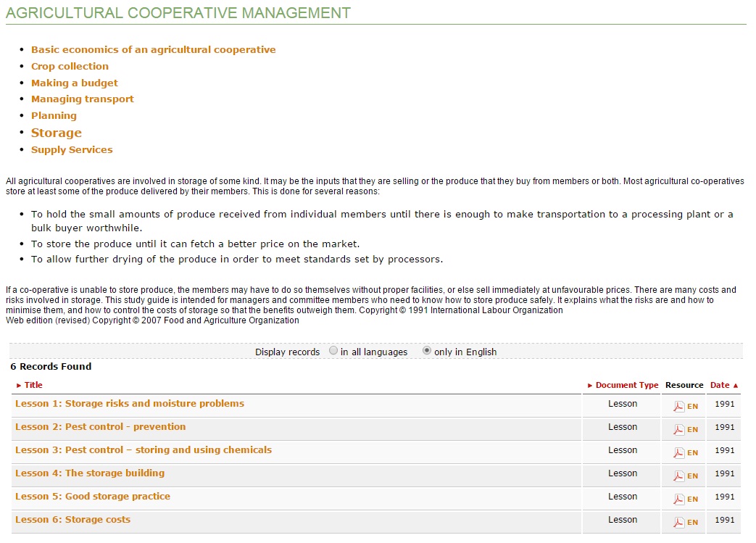
Task: Open Lesson 1: Storage risks and moisture problems
Action: tap(130, 404)
